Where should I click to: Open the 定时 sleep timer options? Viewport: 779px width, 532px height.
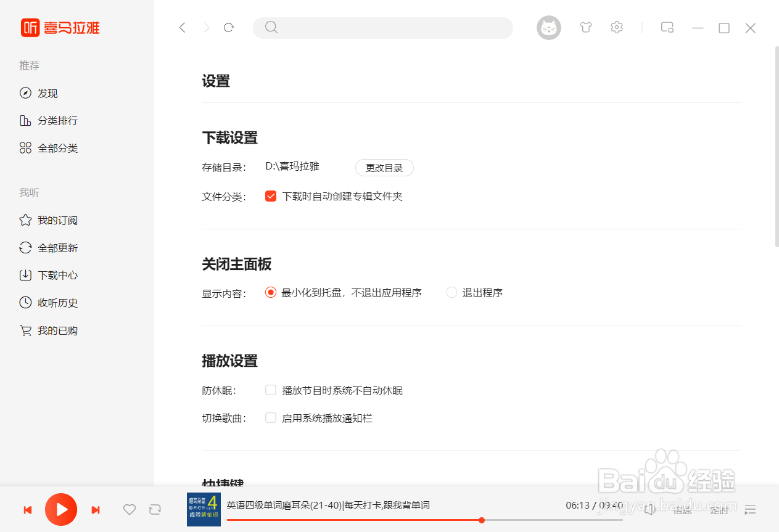click(719, 510)
